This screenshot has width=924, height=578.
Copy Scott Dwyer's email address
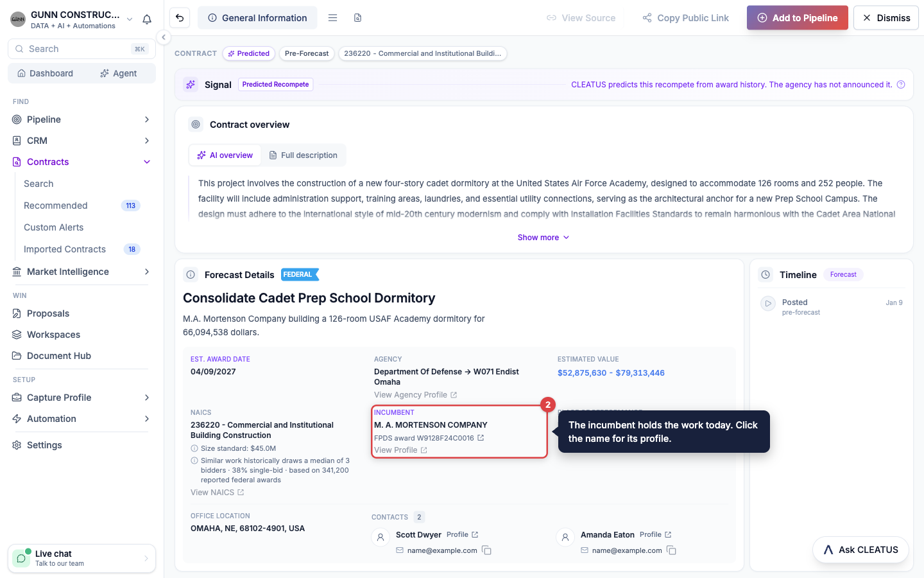[x=487, y=550]
